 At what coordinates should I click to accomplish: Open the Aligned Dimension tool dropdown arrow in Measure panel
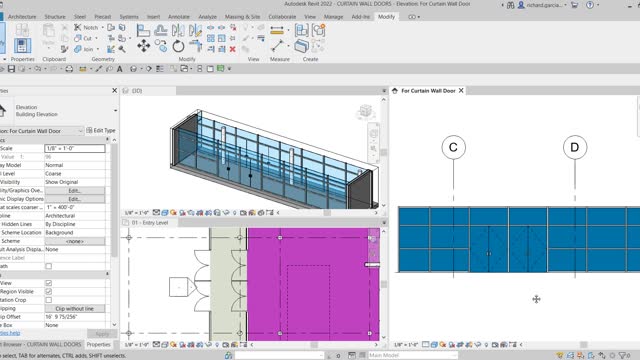tap(288, 31)
